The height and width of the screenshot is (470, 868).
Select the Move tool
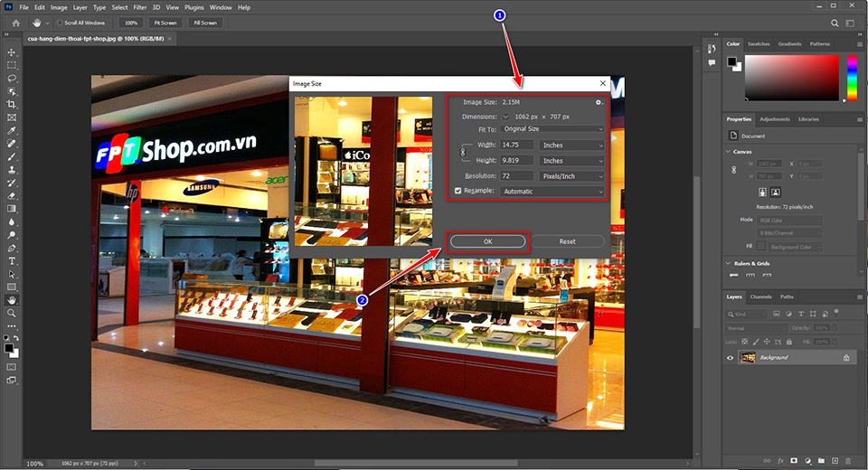click(12, 52)
